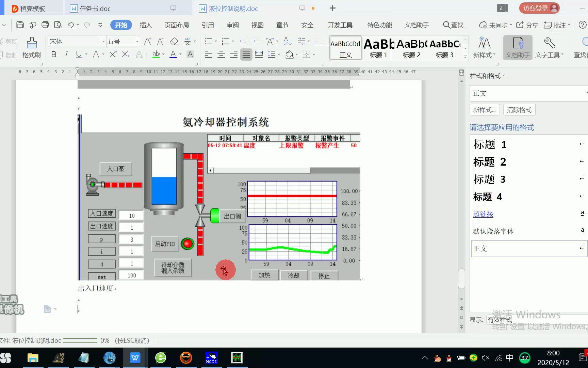This screenshot has width=588, height=368.
Task: Open the 审阅 ribbon tab
Action: pyautogui.click(x=233, y=25)
